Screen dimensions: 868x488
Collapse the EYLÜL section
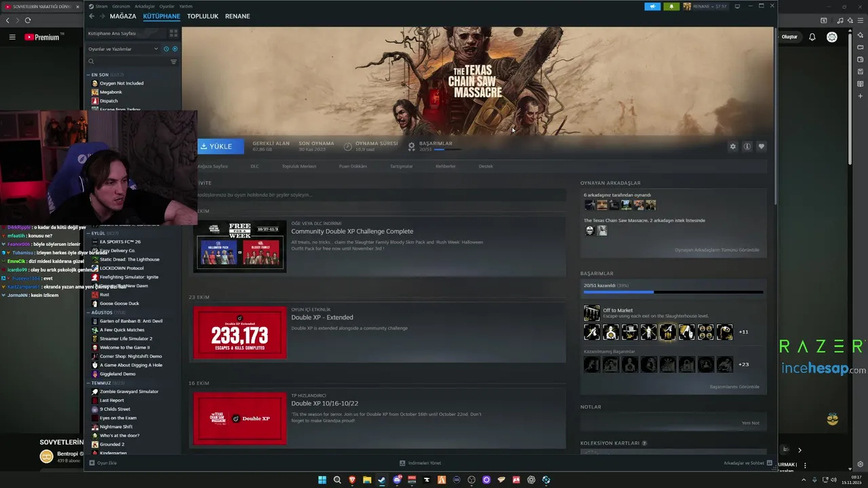pyautogui.click(x=98, y=233)
